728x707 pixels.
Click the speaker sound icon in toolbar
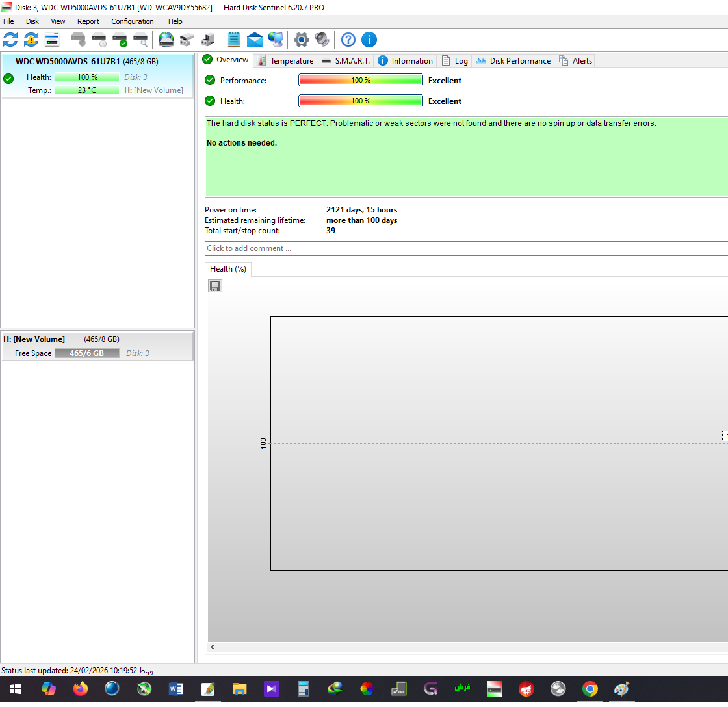(x=322, y=40)
